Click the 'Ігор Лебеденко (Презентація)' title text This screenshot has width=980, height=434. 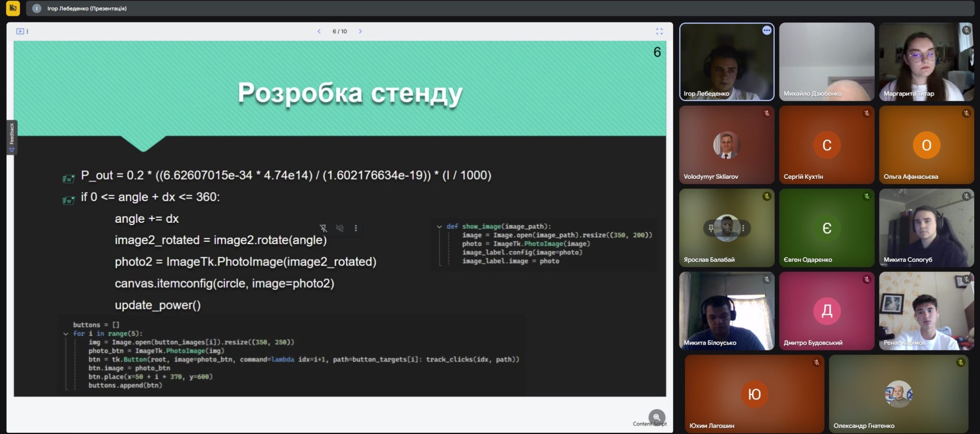coord(87,9)
